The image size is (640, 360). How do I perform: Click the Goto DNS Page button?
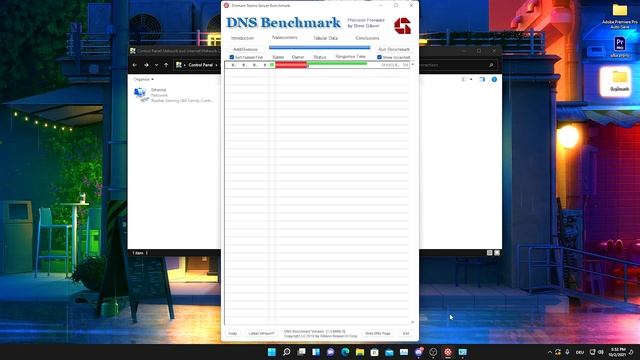[378, 333]
